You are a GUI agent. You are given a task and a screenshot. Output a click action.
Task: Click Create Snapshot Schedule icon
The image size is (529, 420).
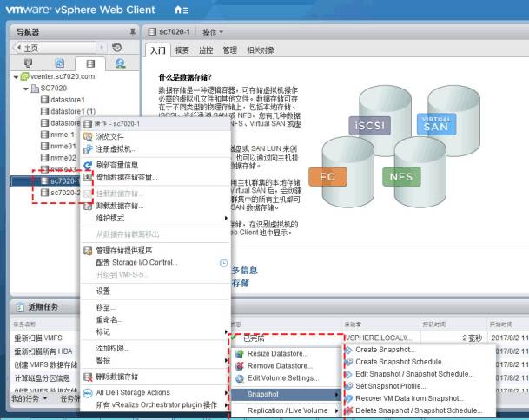pyautogui.click(x=349, y=362)
